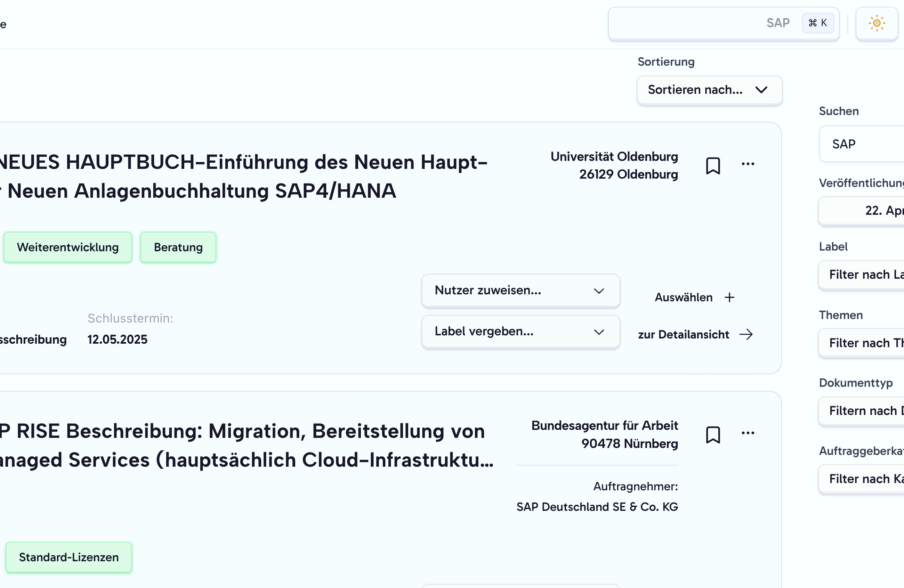
Task: Expand the Nutzer zuweisen dropdown
Action: (520, 291)
